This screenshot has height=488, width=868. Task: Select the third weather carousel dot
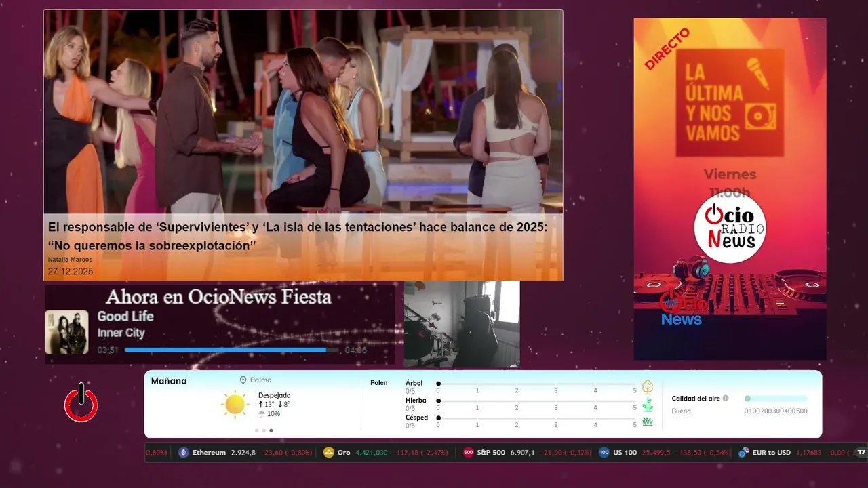point(271,430)
